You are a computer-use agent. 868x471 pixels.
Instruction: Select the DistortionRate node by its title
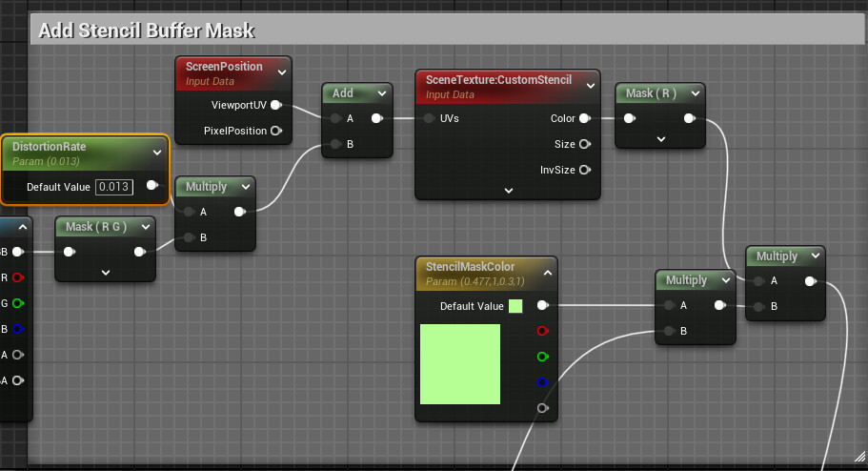50,147
